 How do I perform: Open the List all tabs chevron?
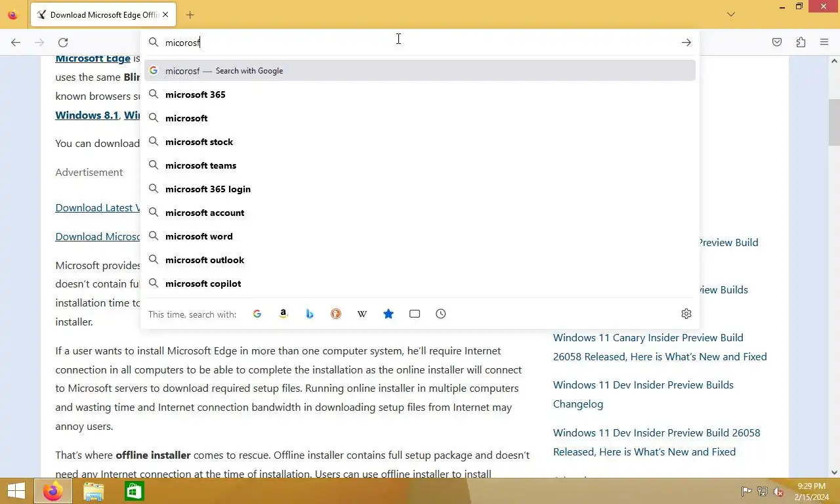[731, 14]
